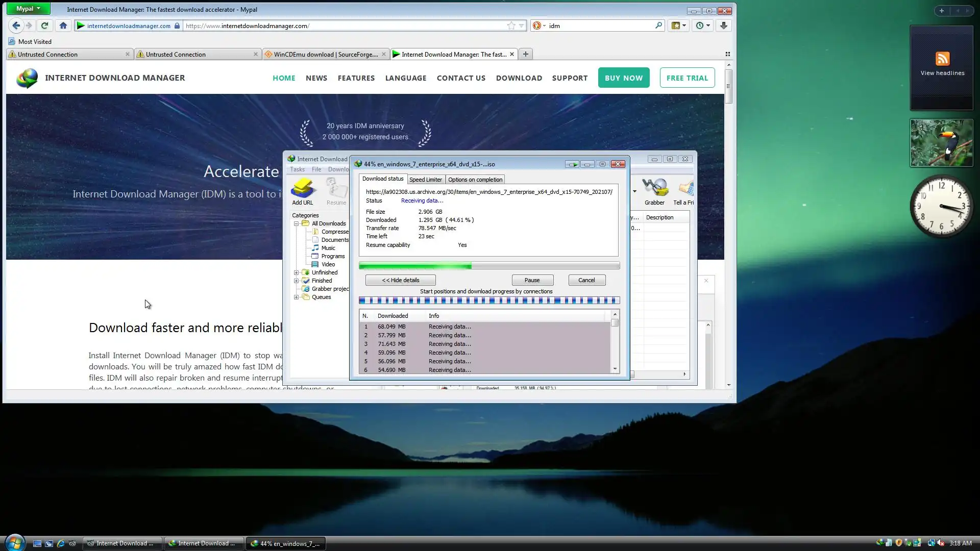Select the WinCDEmu download SourceForge browser tab
Screen dimensions: 980x551
pyautogui.click(x=325, y=54)
